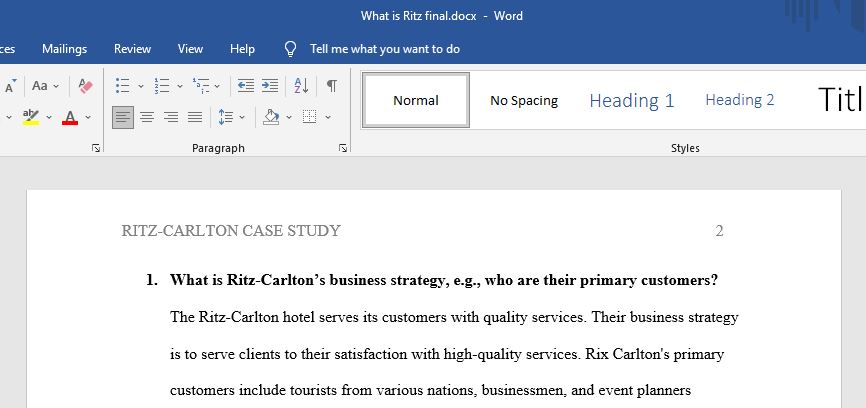Click Decrease Indent icon
The image size is (866, 408).
[x=246, y=86]
